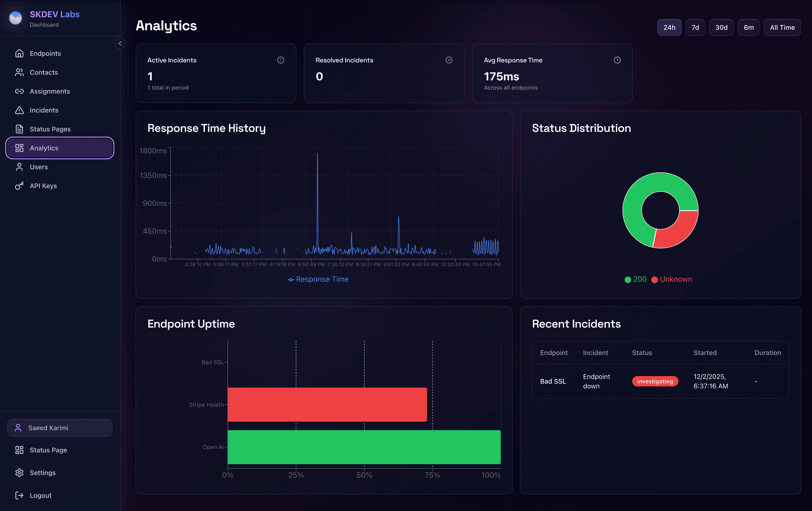Expand the Saeed Karimi profile entry
Image resolution: width=812 pixels, height=511 pixels.
pos(60,428)
